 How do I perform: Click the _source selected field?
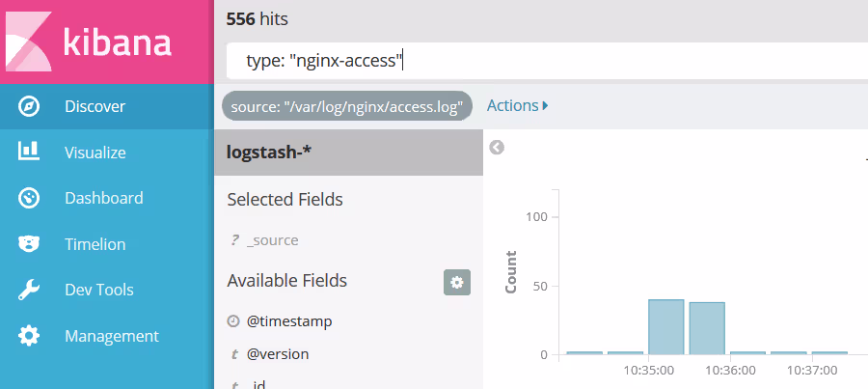click(272, 240)
